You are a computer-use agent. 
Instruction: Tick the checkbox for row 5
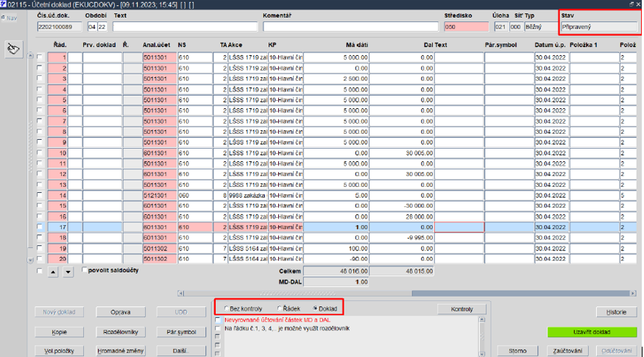click(40, 99)
